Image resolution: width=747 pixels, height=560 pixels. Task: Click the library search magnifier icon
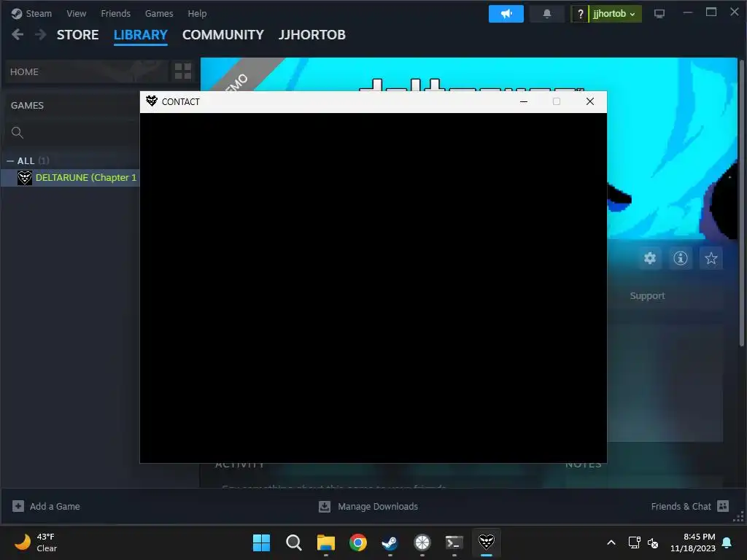click(18, 133)
